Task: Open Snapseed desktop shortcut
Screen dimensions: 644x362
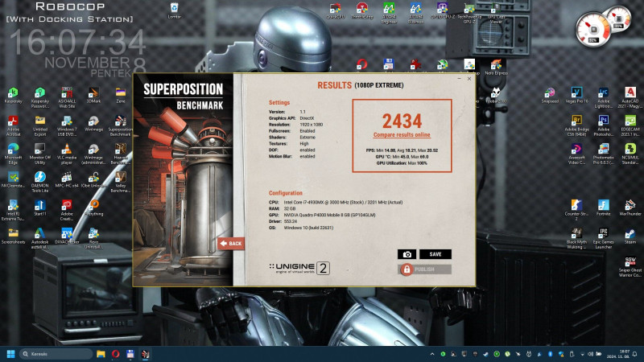Action: click(x=550, y=95)
